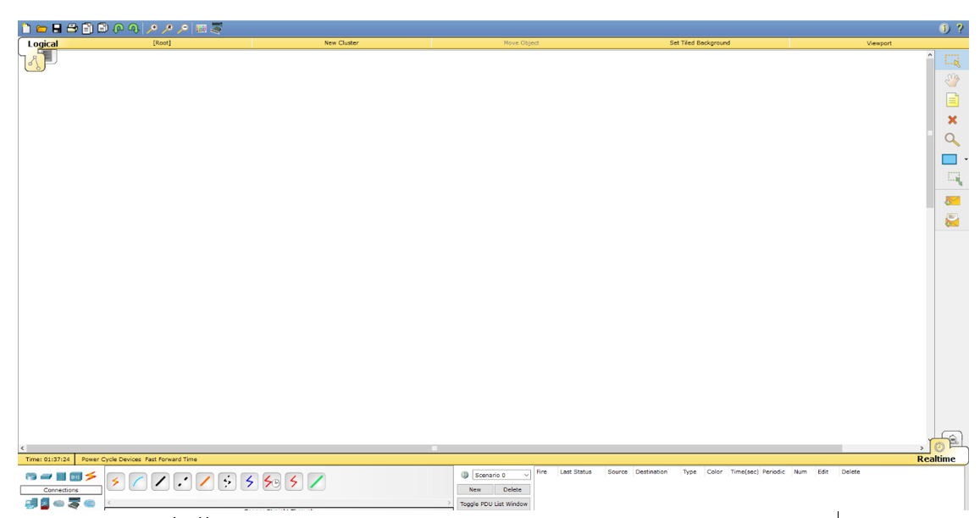This screenshot has height=518, width=980.
Task: Click Toggle PDU List Window button
Action: pyautogui.click(x=494, y=504)
